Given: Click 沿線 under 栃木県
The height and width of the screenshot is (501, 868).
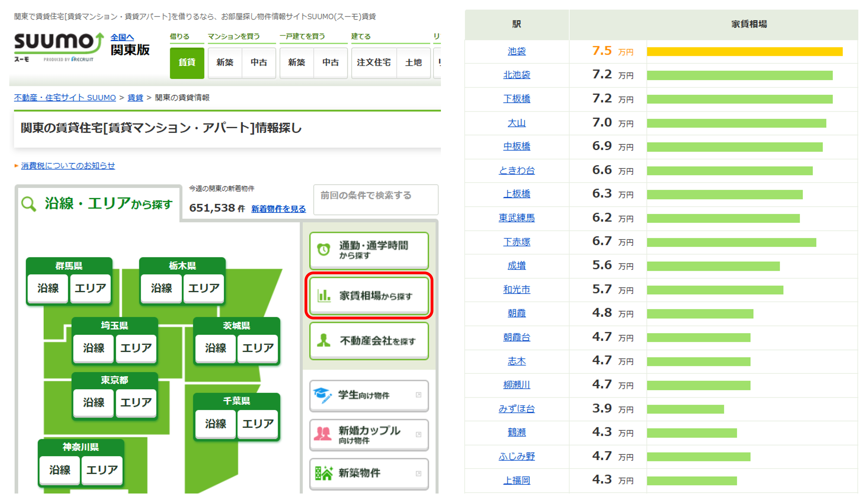Looking at the screenshot, I should [x=161, y=288].
